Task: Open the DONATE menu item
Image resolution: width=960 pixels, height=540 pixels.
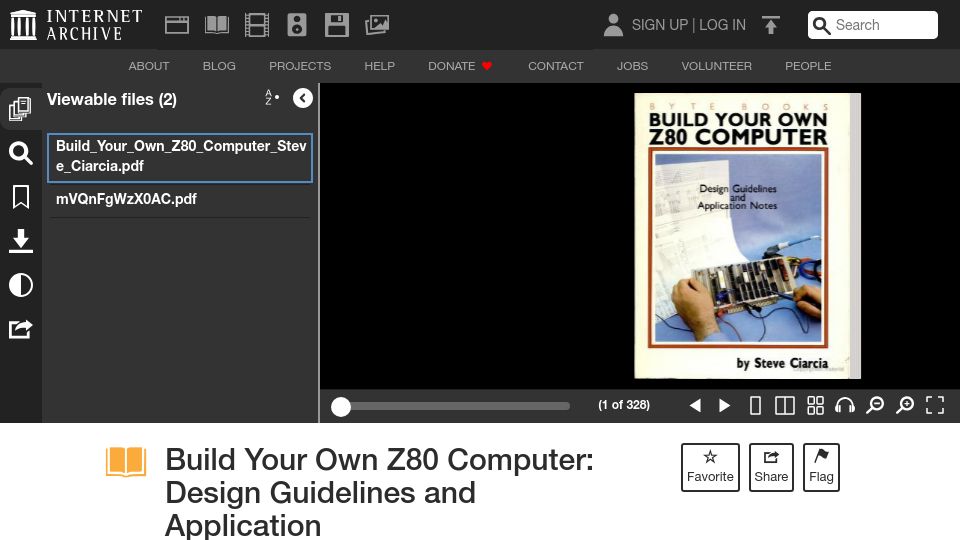Action: 460,66
